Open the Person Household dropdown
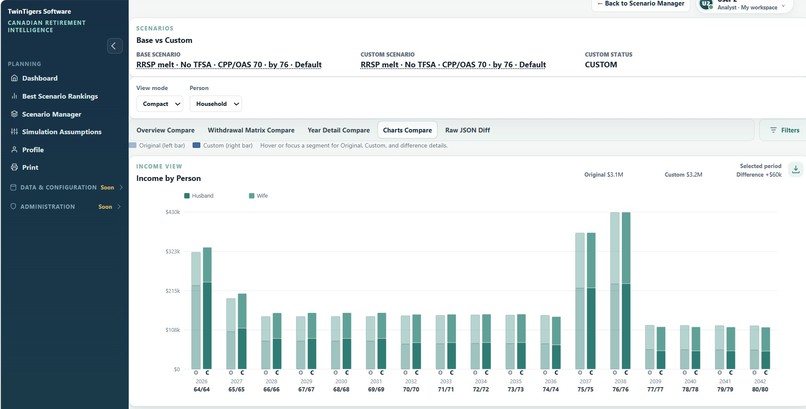The height and width of the screenshot is (409, 806). (x=216, y=104)
